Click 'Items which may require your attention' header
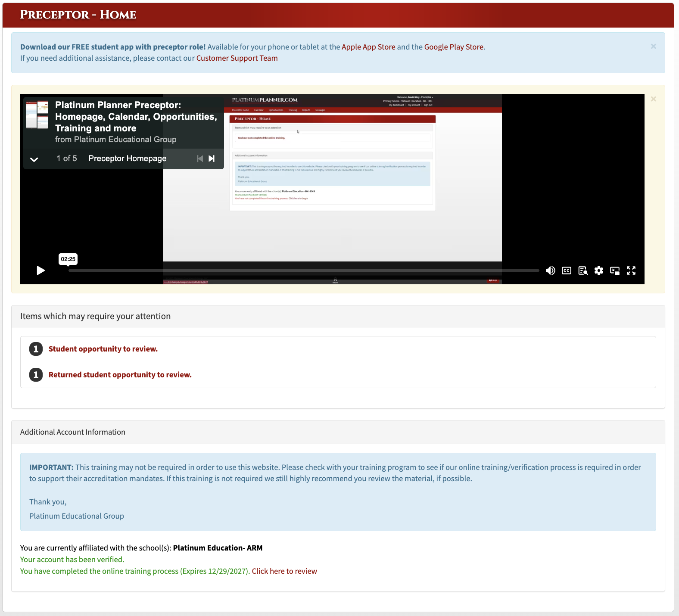The height and width of the screenshot is (616, 679). pos(95,316)
